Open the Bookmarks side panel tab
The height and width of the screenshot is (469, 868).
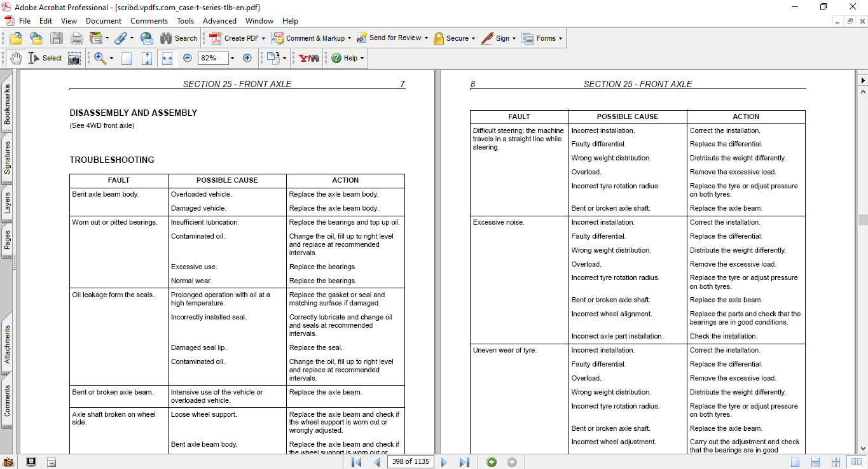(7, 104)
